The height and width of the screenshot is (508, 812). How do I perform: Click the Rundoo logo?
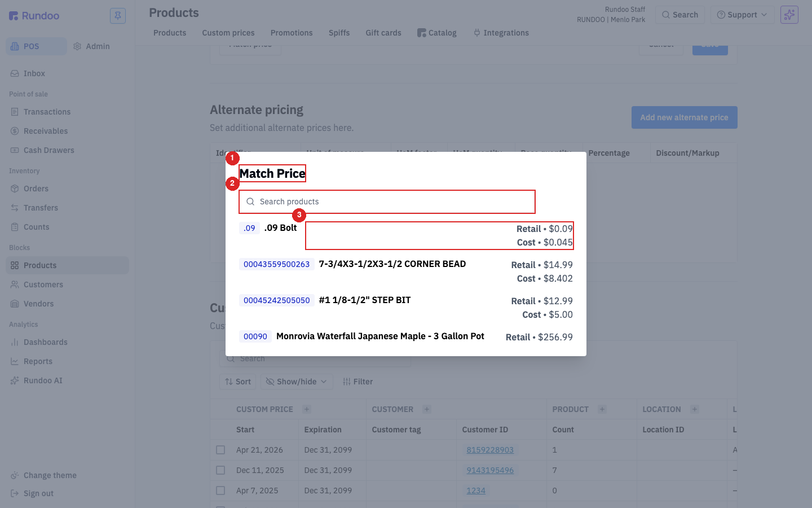[34, 16]
